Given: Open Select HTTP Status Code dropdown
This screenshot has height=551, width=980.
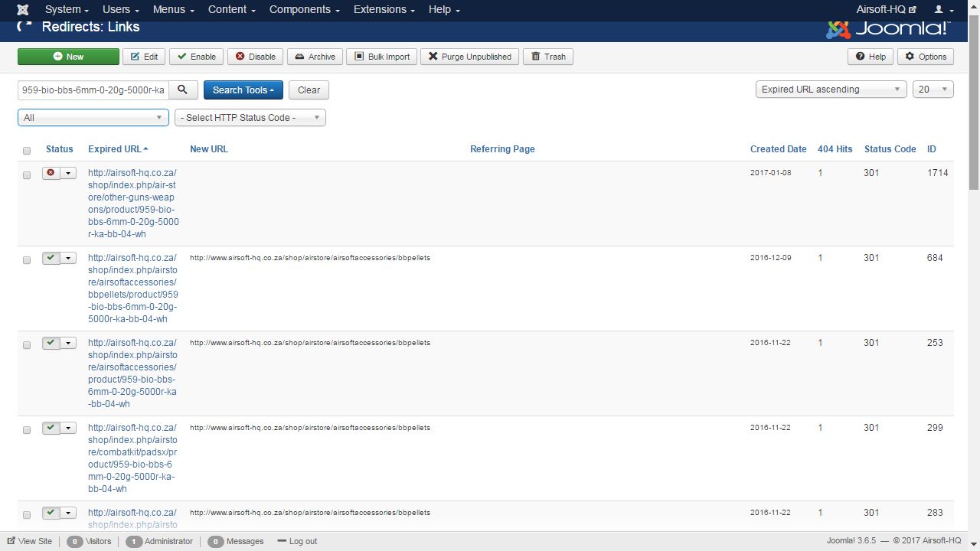Looking at the screenshot, I should [x=250, y=118].
